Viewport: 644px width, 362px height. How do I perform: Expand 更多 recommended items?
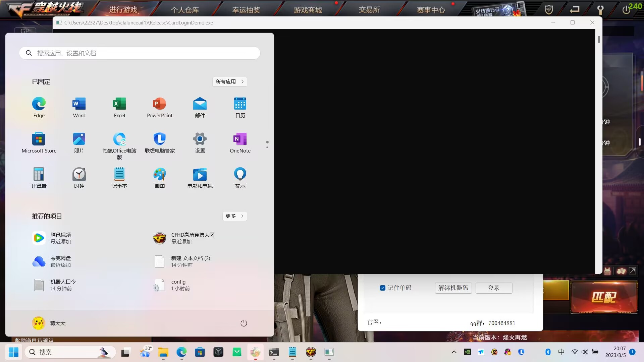point(235,216)
